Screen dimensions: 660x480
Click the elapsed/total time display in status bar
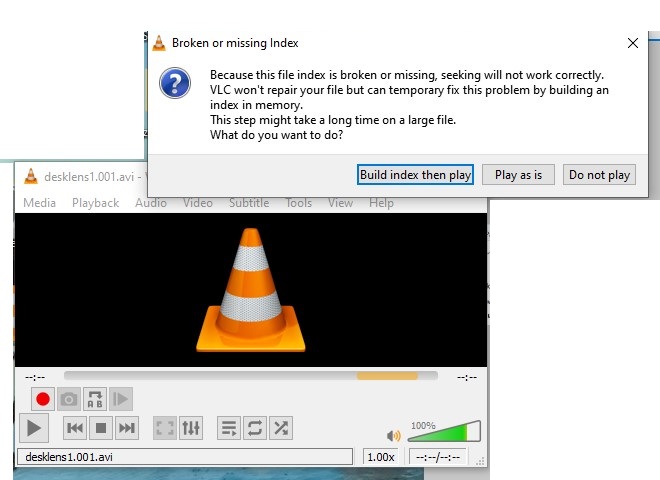coord(438,457)
